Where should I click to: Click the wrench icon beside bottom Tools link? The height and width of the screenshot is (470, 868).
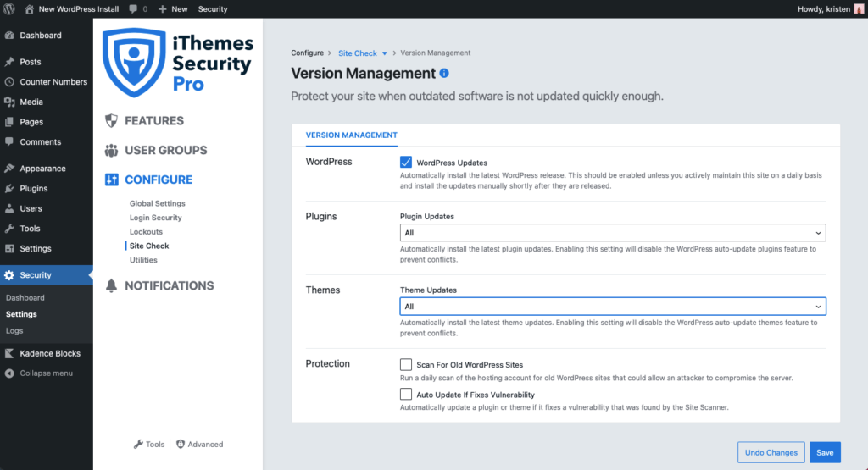(138, 444)
